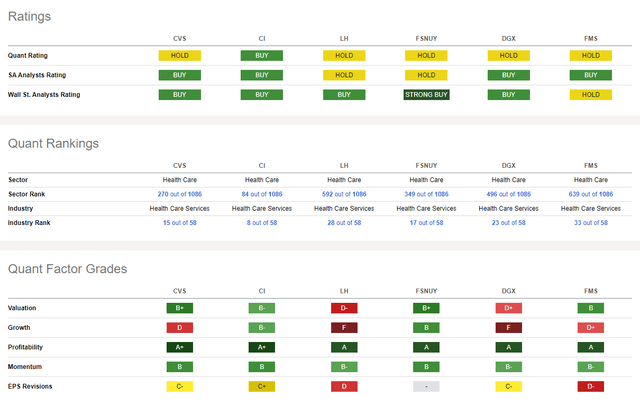Viewport: 640px width, 405px height.
Task: Click FSNUY SA Analysts Rating HOLD badge
Action: pos(426,75)
